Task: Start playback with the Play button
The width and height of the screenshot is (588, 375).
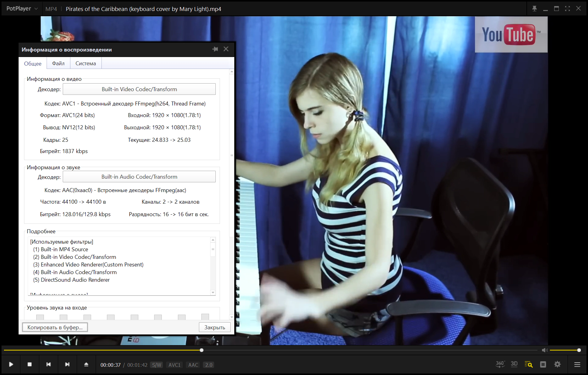Action: coord(11,364)
